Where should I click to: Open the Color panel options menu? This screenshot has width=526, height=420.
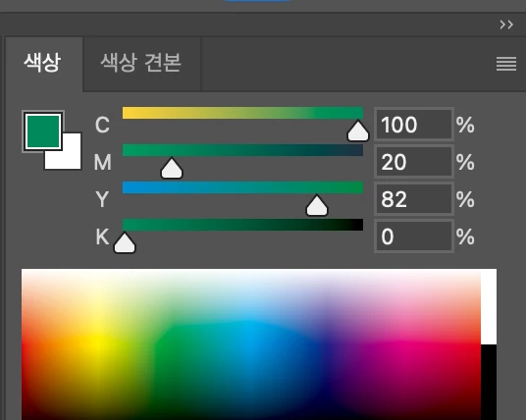pyautogui.click(x=506, y=64)
